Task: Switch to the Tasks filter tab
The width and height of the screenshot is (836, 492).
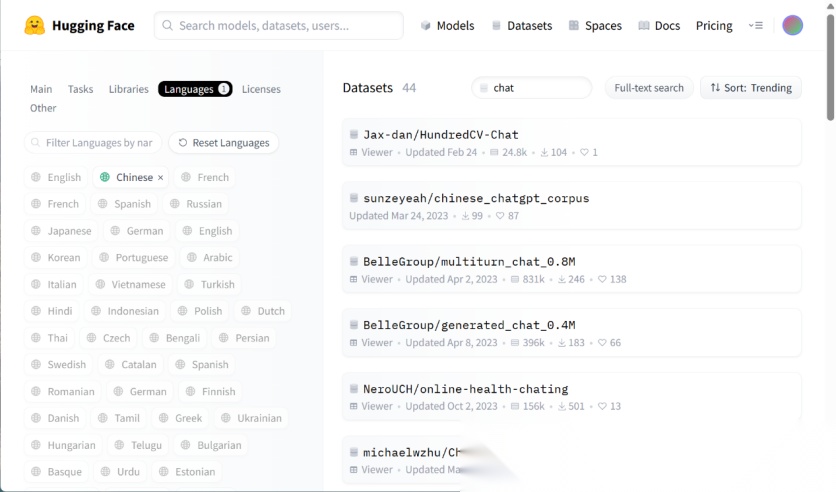Action: (x=81, y=89)
